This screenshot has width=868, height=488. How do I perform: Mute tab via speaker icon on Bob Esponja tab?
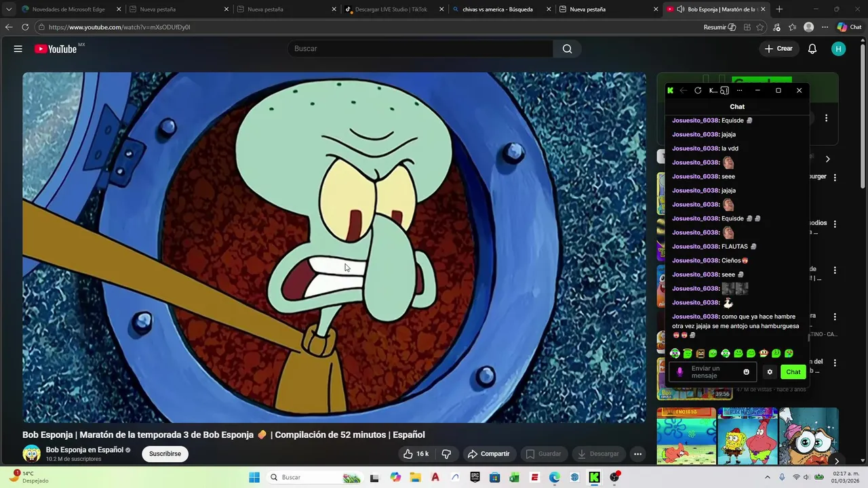pyautogui.click(x=681, y=9)
